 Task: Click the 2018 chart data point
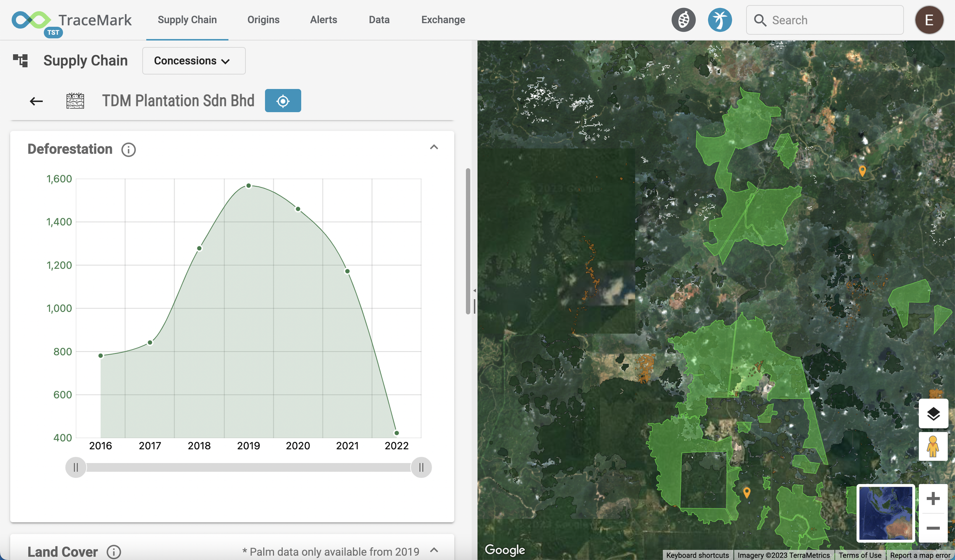click(x=199, y=249)
